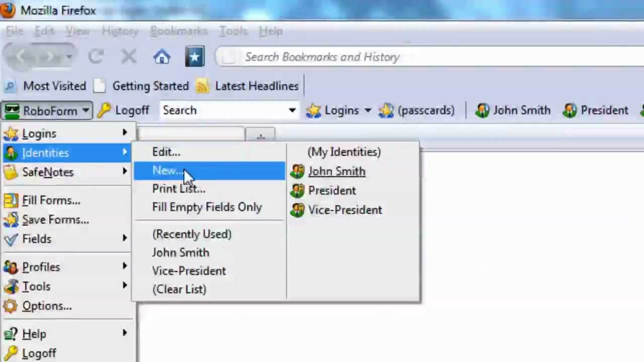Expand the Help submenu arrow in RoboForm menu
The image size is (644, 362).
(124, 333)
